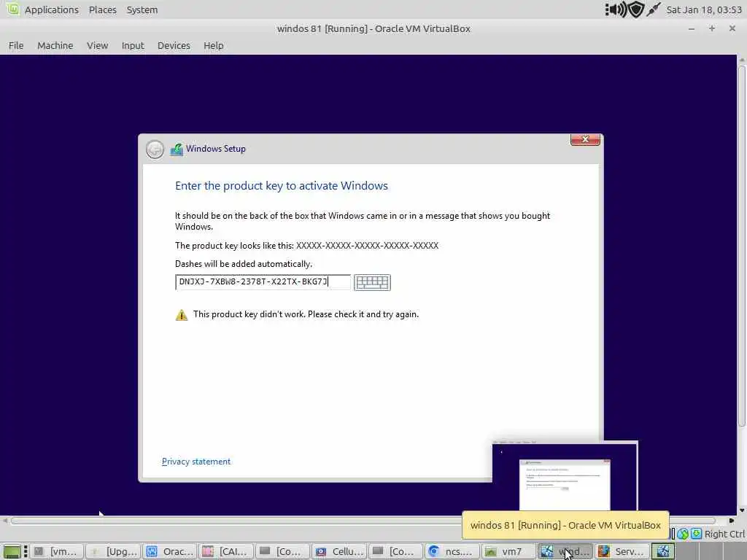Click the show desktop button in taskbar
747x560 pixels.
pyautogui.click(x=12, y=551)
